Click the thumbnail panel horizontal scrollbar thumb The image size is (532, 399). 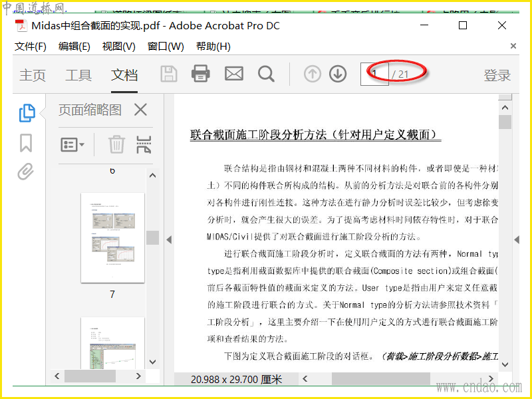(x=90, y=376)
